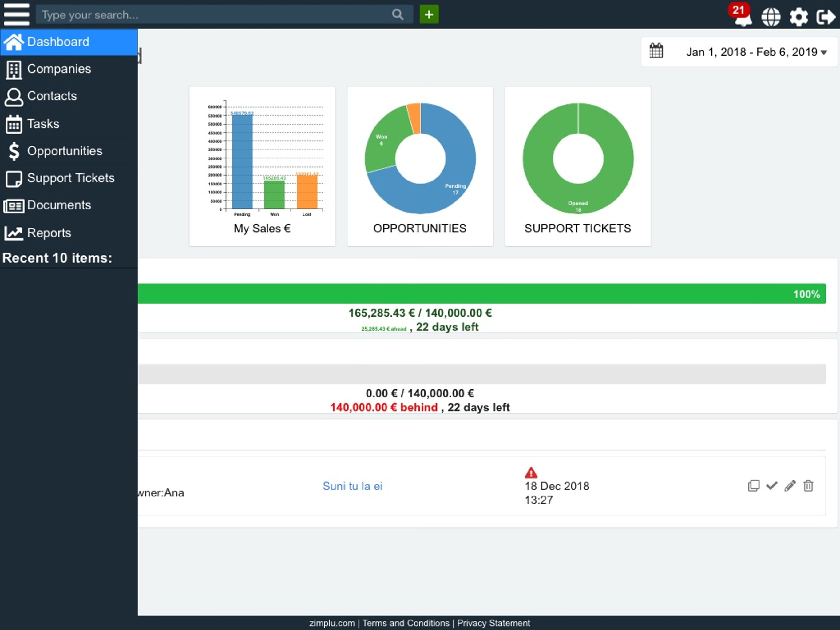This screenshot has width=840, height=630.
Task: Toggle the hamburger menu icon
Action: pyautogui.click(x=16, y=14)
